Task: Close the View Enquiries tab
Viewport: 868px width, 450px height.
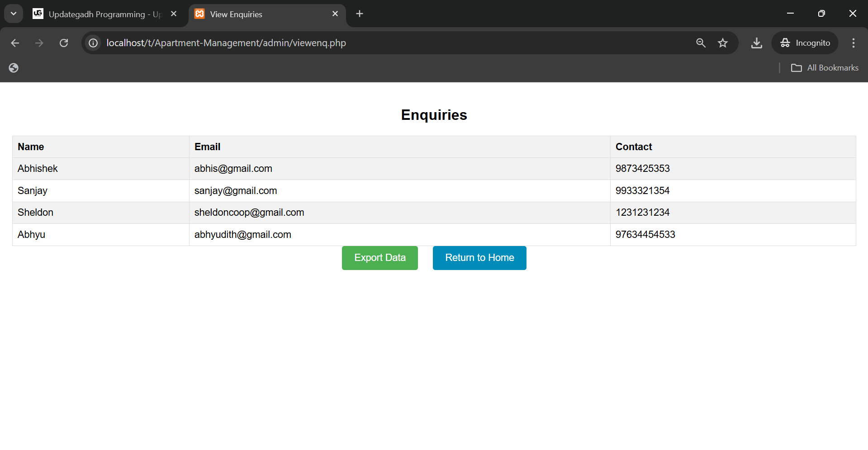Action: pos(335,14)
